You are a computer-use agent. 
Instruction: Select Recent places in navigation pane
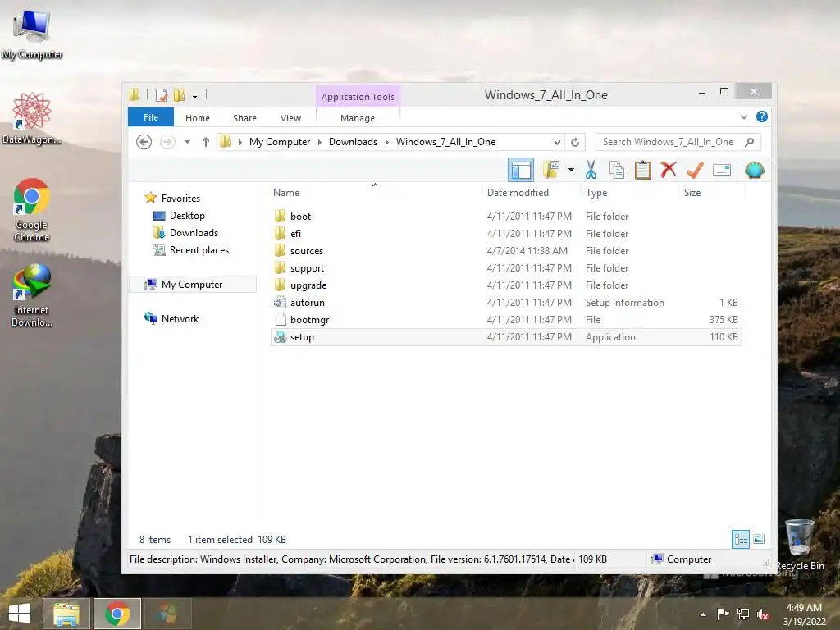(x=199, y=250)
